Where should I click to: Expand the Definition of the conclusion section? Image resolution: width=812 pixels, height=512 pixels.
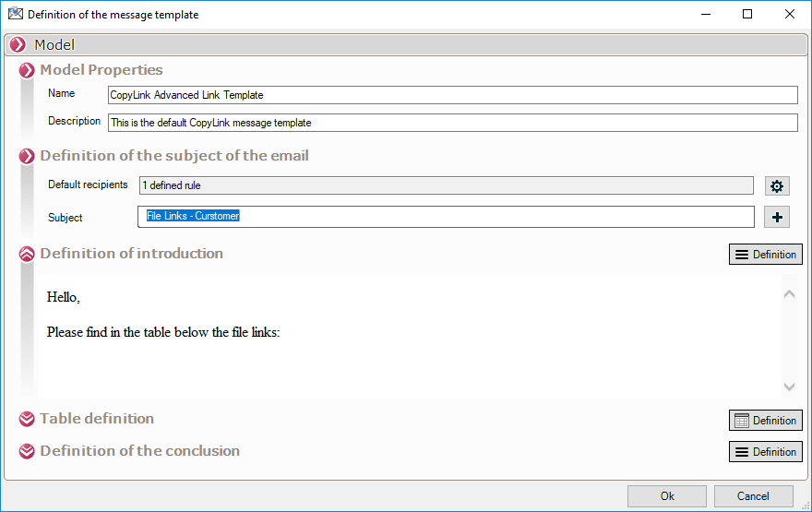click(27, 451)
